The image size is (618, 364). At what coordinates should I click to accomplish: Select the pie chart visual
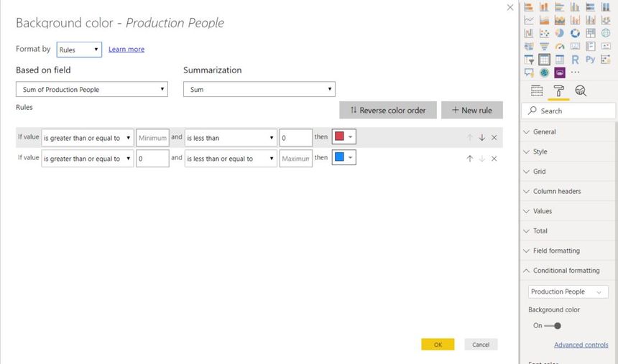(560, 33)
